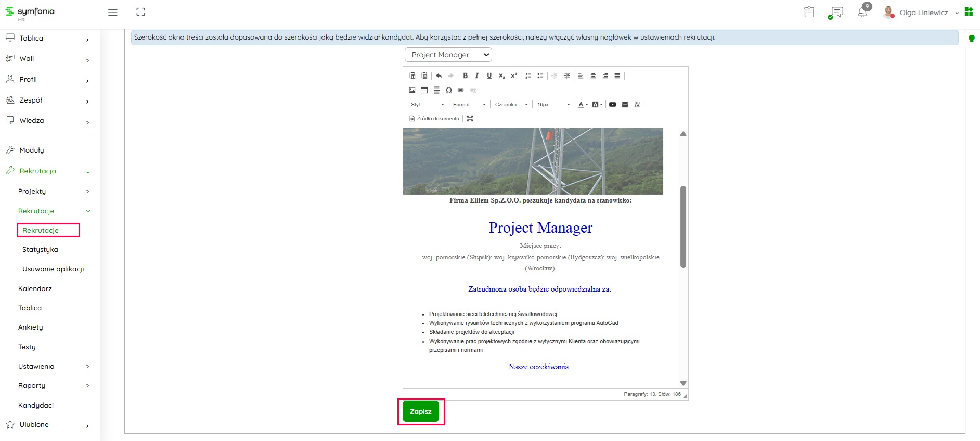Embed a YouTube video in the editor
This screenshot has width=980, height=441.
click(612, 105)
